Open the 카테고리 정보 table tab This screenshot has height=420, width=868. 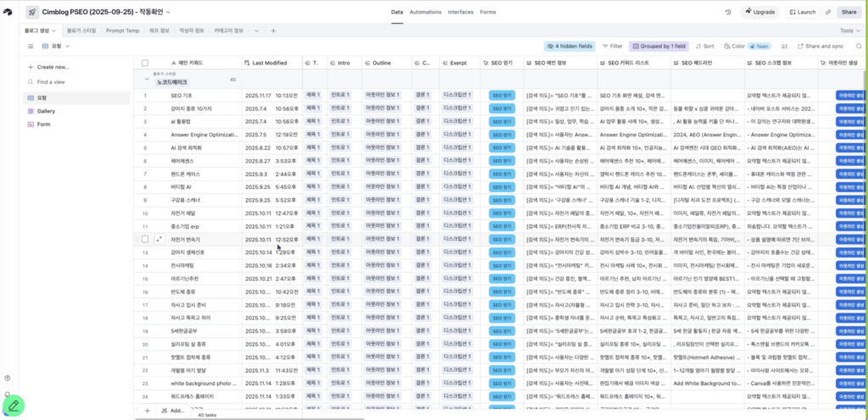[x=229, y=31]
